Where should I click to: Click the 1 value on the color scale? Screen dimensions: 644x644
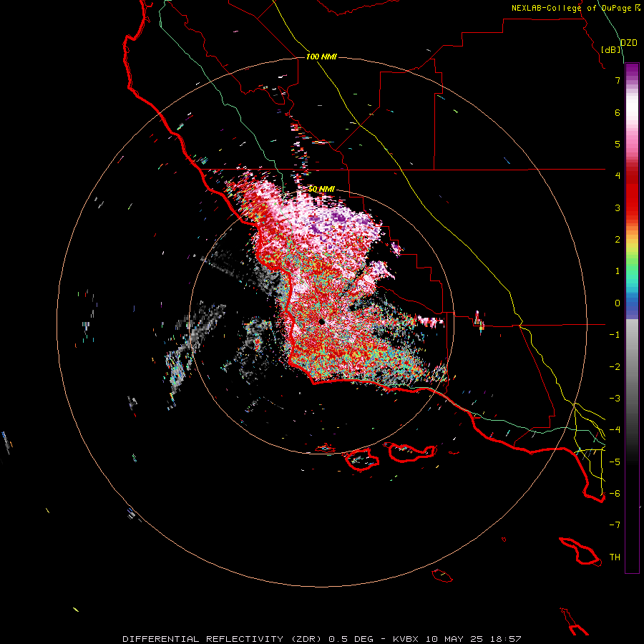coord(618,271)
